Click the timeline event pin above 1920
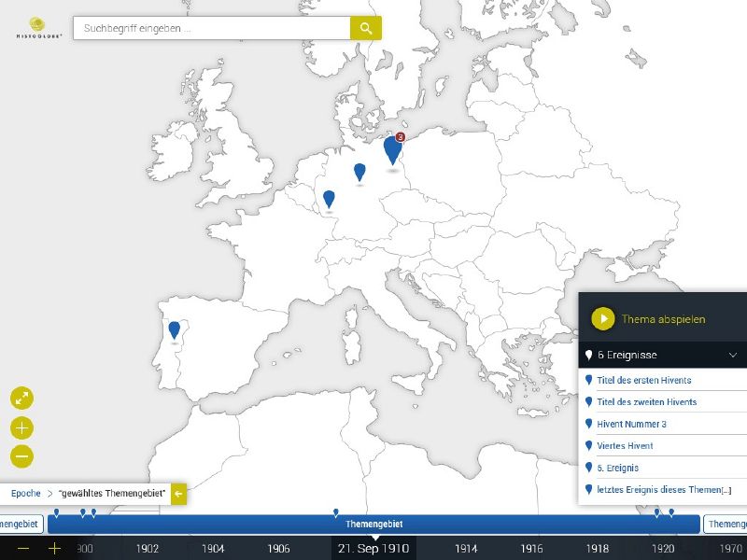 pyautogui.click(x=657, y=512)
